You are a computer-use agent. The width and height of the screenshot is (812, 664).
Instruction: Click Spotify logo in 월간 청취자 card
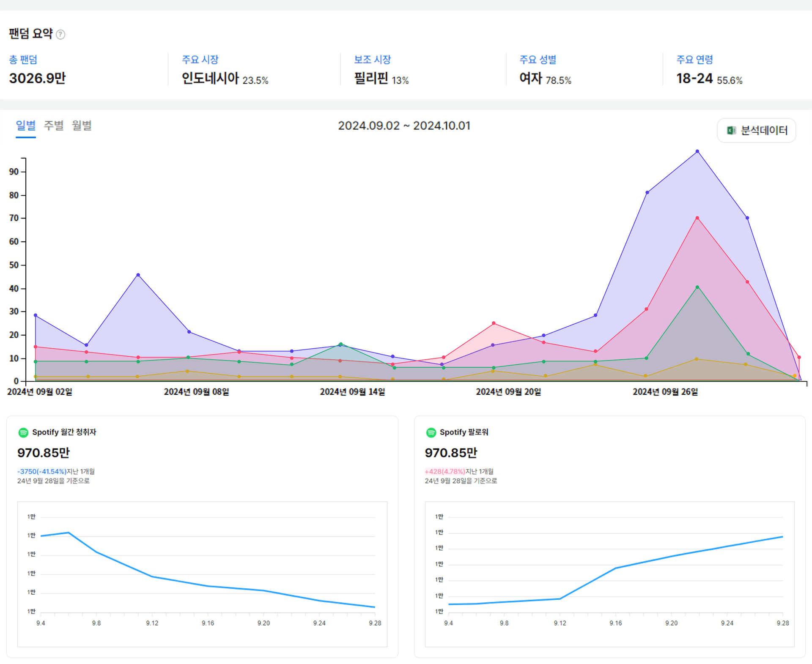click(x=23, y=432)
